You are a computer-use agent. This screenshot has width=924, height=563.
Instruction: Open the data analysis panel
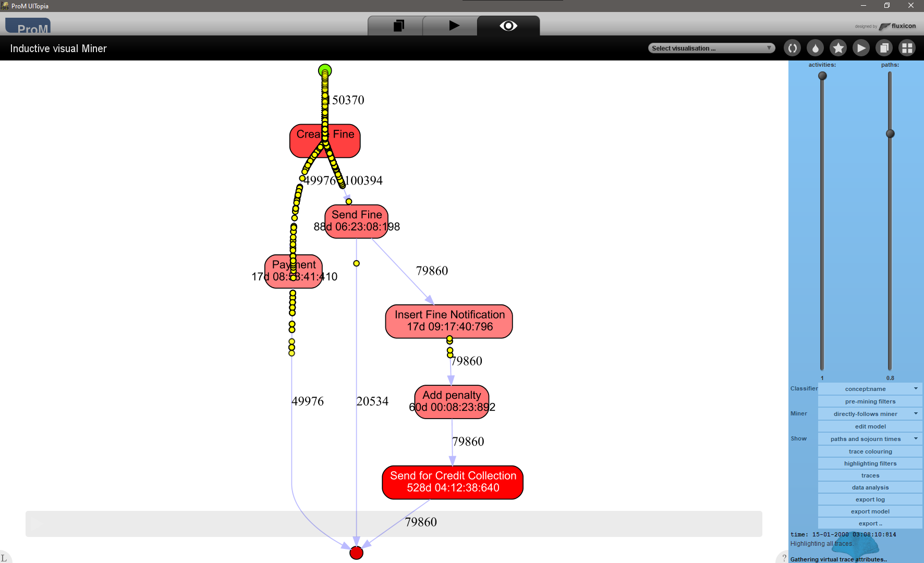[x=870, y=487]
